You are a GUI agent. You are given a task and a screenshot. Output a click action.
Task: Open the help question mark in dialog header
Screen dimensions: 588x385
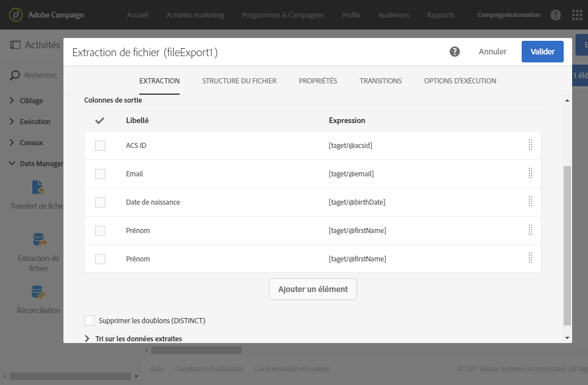click(x=454, y=52)
